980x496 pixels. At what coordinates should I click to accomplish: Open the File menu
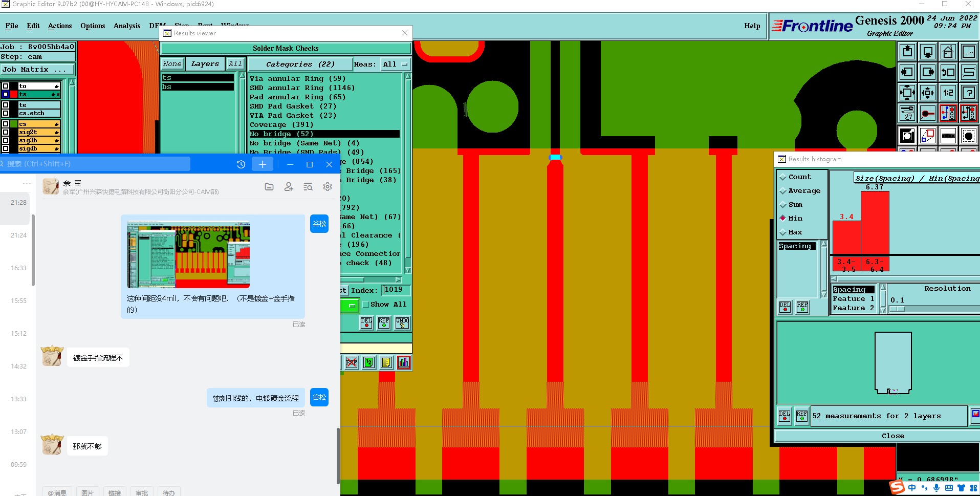tap(11, 26)
